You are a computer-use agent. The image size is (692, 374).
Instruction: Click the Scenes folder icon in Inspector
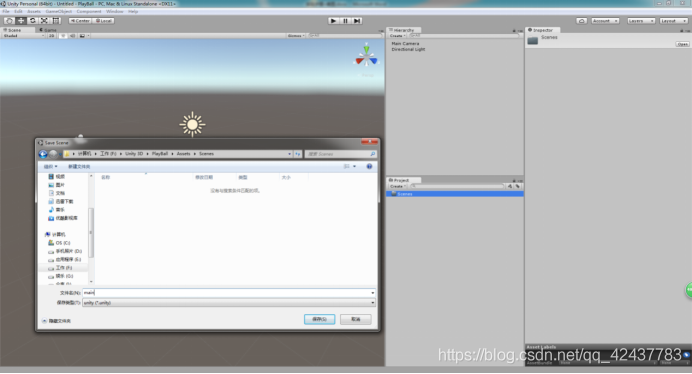pyautogui.click(x=533, y=41)
